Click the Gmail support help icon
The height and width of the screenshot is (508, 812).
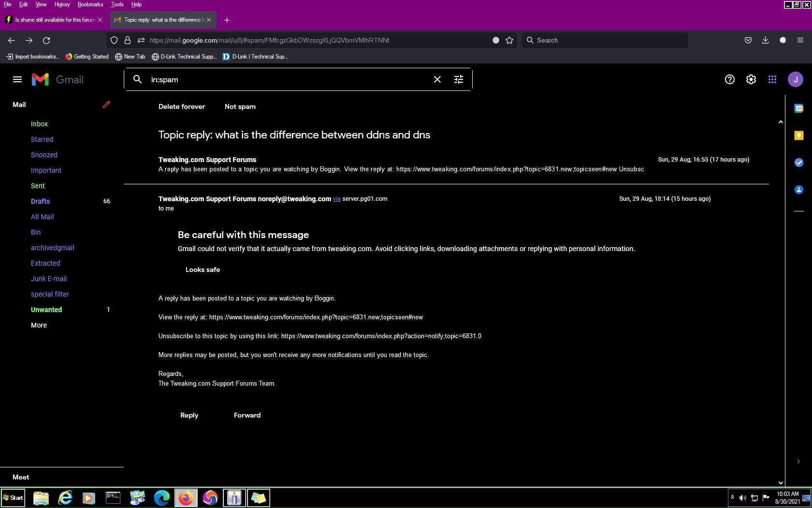(729, 79)
